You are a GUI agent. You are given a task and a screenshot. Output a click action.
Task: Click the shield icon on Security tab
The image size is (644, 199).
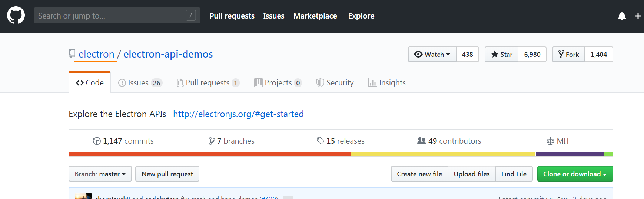tap(320, 83)
